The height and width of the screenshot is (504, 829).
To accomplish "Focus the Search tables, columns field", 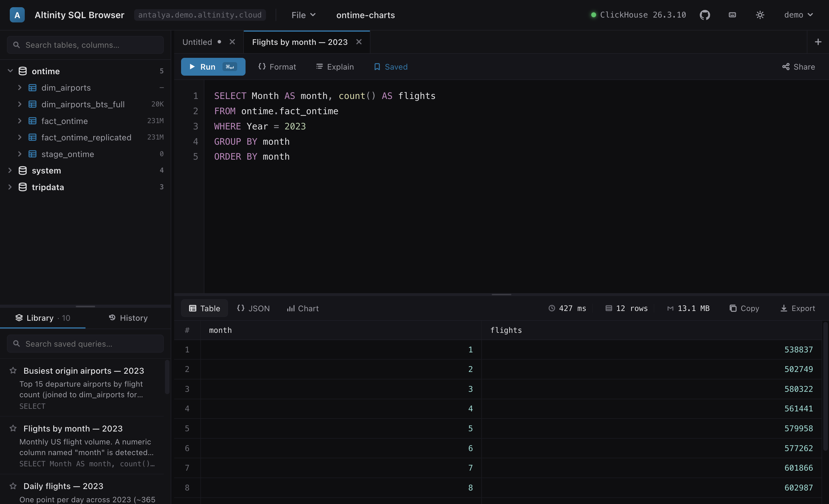I will click(x=85, y=45).
